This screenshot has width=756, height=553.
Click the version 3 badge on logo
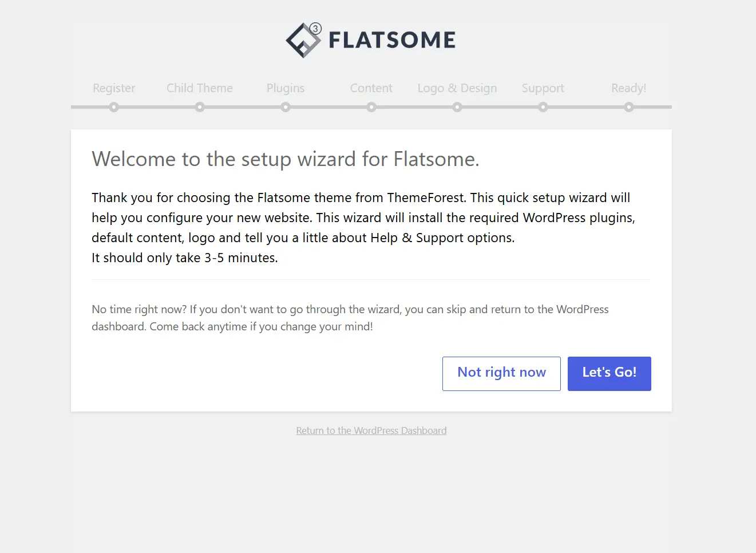point(315,29)
